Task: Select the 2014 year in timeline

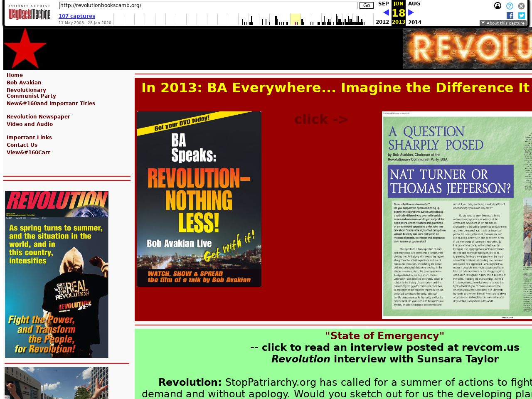Action: (414, 22)
